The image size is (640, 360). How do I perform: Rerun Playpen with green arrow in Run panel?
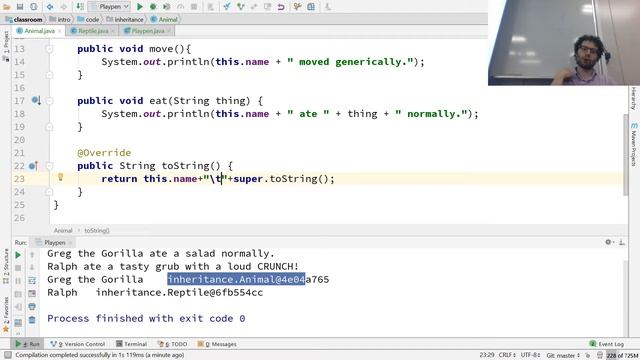click(x=18, y=255)
